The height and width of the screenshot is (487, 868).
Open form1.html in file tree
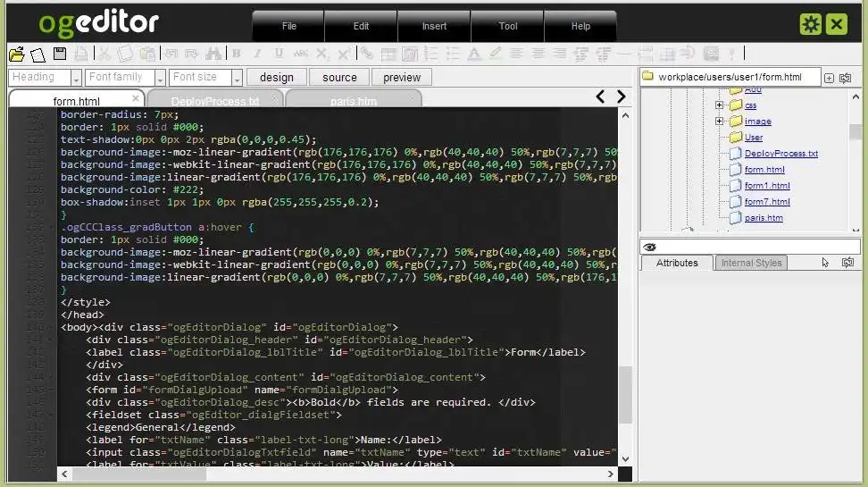(767, 186)
